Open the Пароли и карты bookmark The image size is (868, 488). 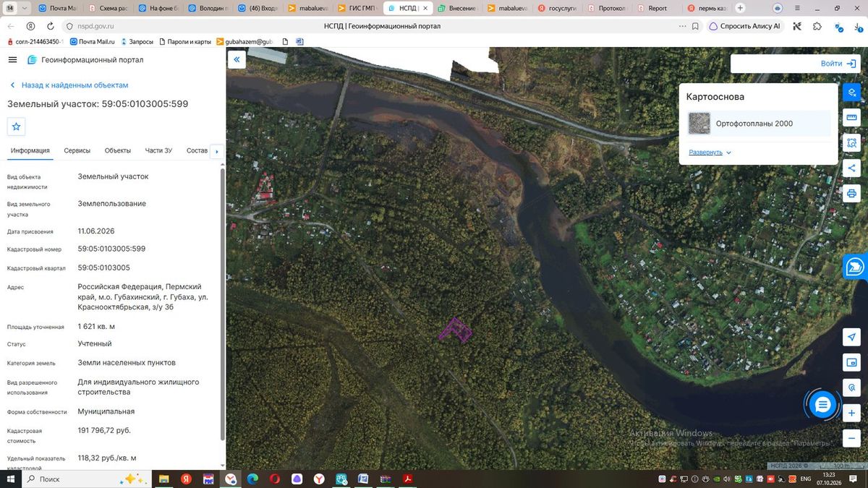(x=184, y=42)
